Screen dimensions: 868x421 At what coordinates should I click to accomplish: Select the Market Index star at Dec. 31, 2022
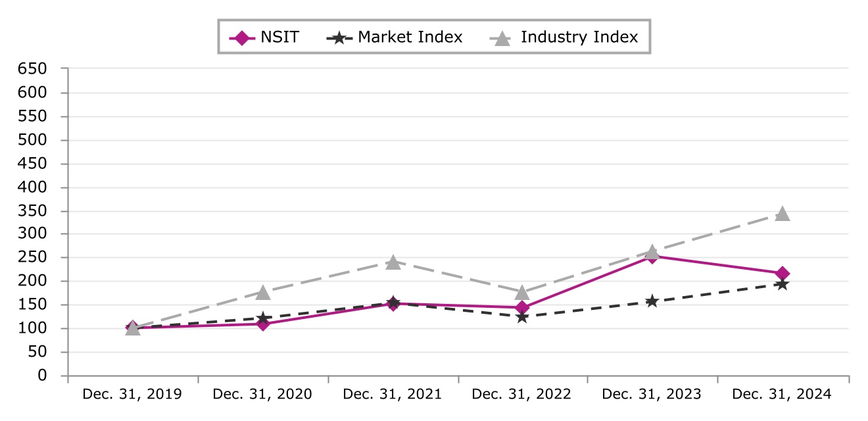[x=522, y=317]
